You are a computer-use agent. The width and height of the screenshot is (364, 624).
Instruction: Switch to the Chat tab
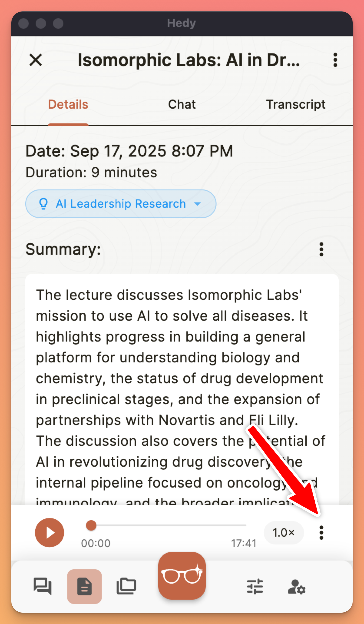[182, 105]
